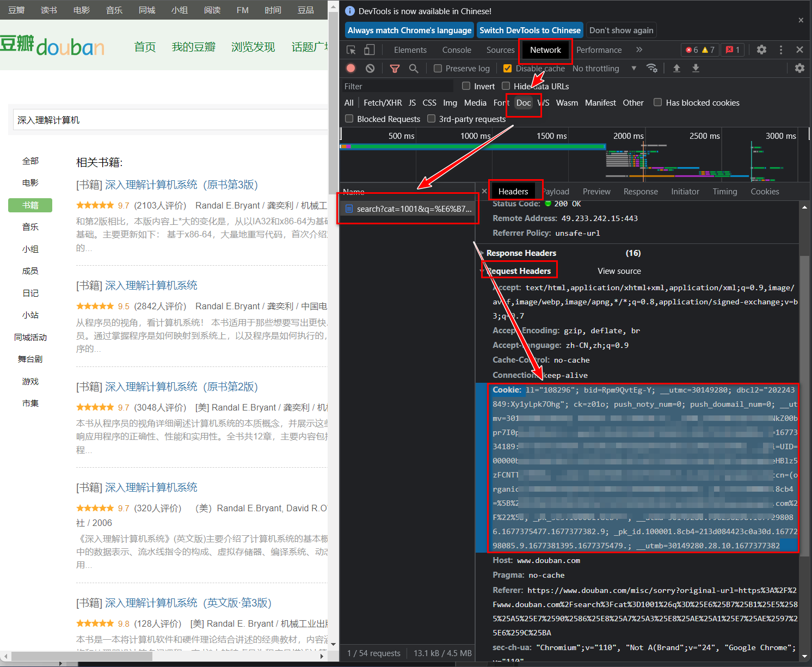Open the Timing tab

pyautogui.click(x=724, y=191)
